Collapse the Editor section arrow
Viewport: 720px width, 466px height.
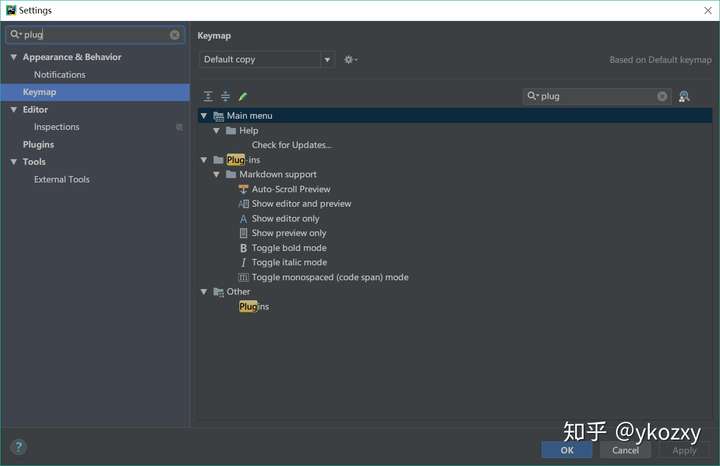click(14, 110)
